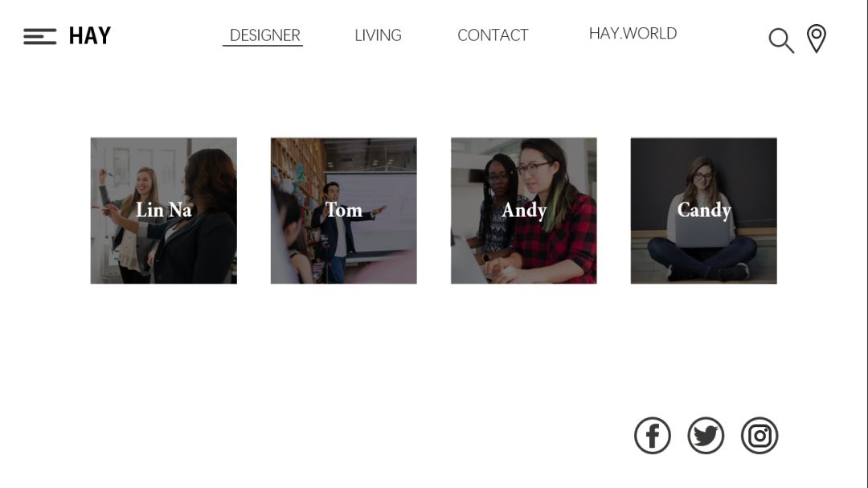Click the HAY logo wordmark

pyautogui.click(x=90, y=36)
